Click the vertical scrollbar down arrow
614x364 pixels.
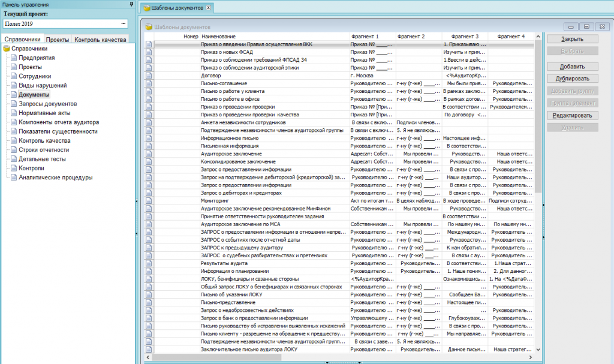click(x=538, y=350)
